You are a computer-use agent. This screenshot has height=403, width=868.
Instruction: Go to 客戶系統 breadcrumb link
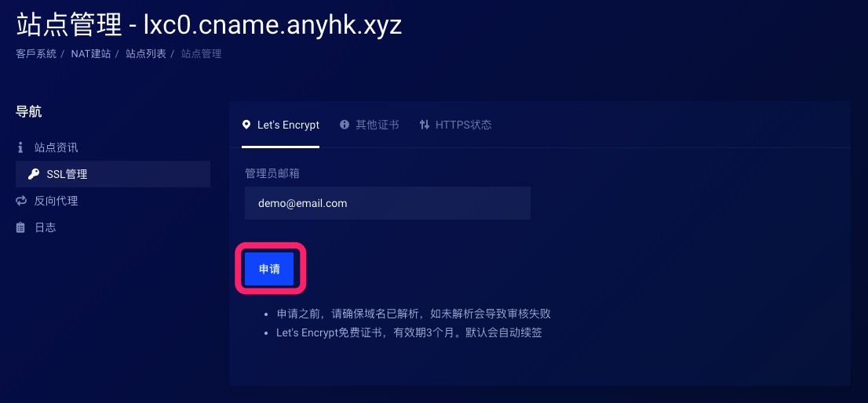click(36, 54)
